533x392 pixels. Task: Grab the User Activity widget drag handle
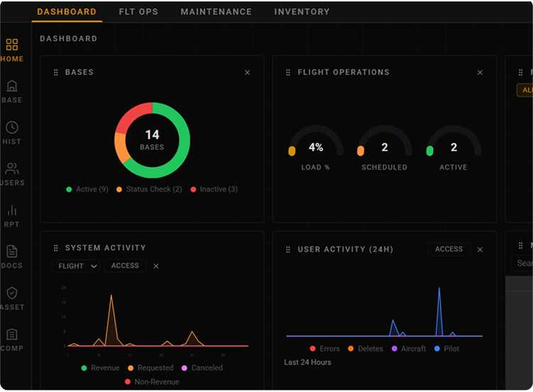tap(288, 249)
